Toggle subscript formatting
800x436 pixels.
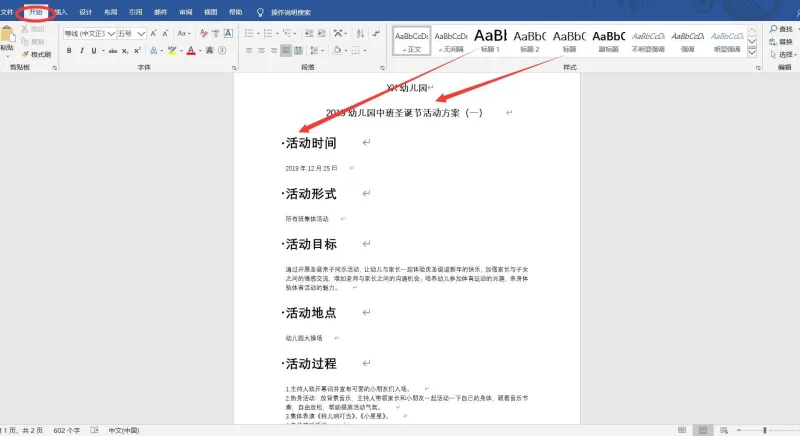(x=125, y=50)
